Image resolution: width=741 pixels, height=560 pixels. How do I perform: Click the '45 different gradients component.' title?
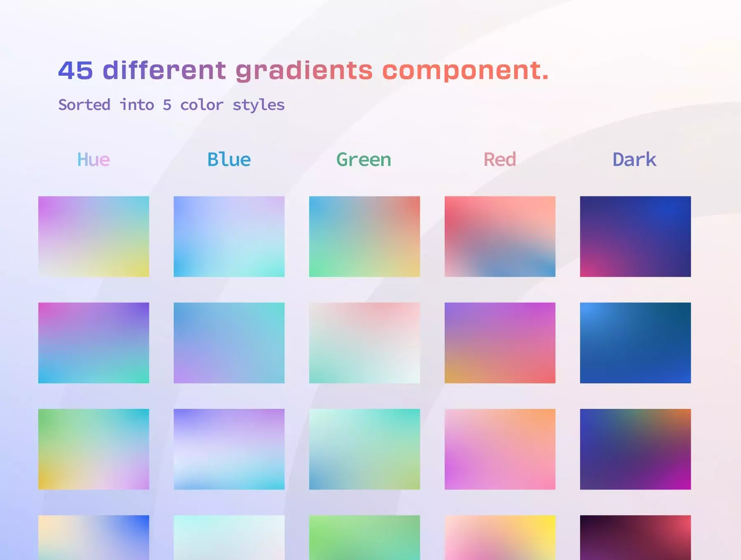[303, 70]
